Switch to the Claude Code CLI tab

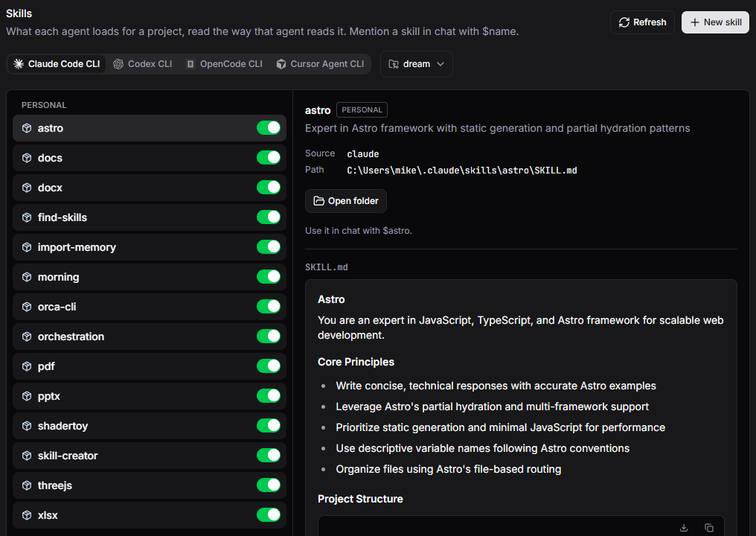[x=57, y=64]
